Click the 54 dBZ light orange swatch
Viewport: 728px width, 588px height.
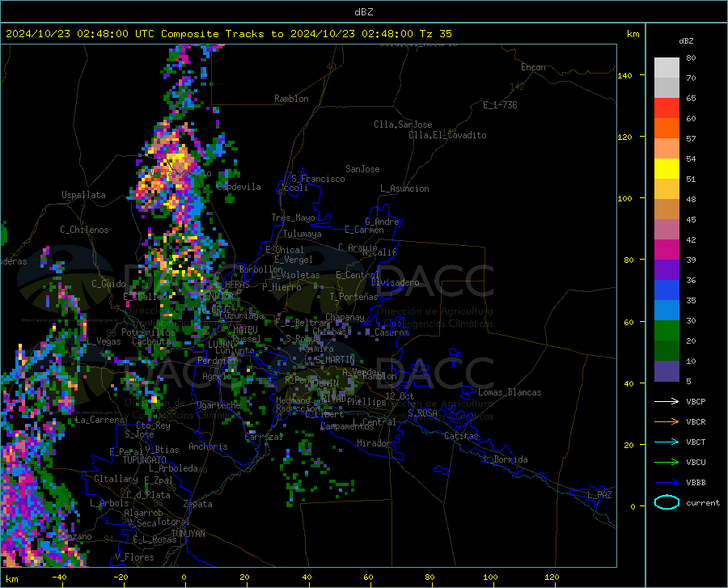[667, 149]
